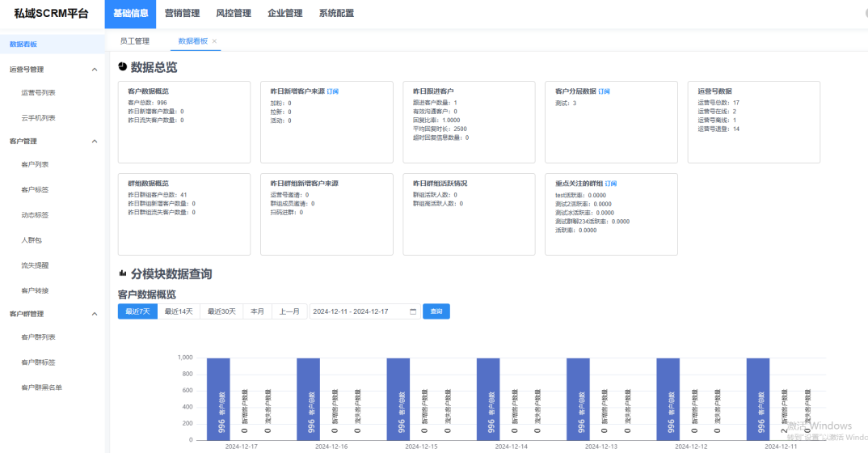The width and height of the screenshot is (868, 453).
Task: Click the calendar icon in date range field
Action: pyautogui.click(x=413, y=311)
